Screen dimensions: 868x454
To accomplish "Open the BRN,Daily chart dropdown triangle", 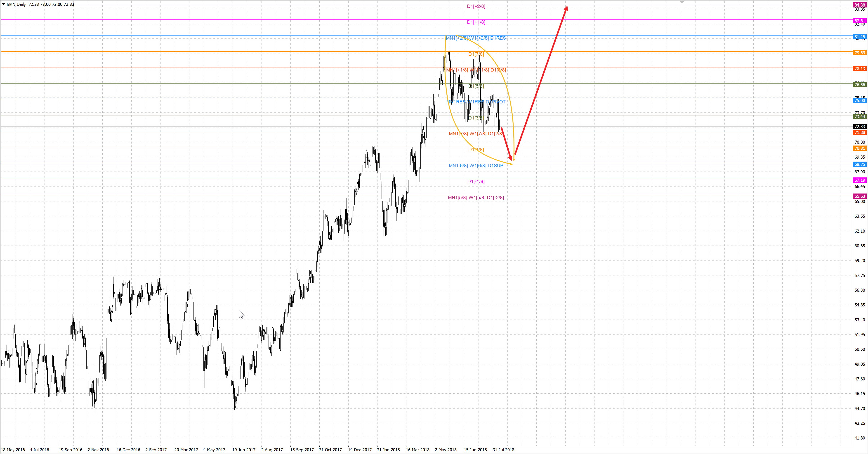I will pyautogui.click(x=3, y=4).
